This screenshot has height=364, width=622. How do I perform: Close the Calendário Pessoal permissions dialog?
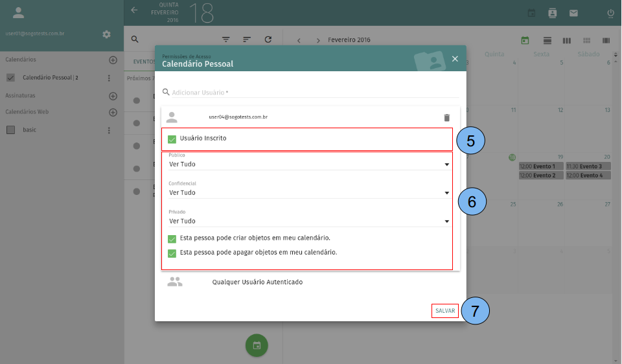pyautogui.click(x=455, y=59)
